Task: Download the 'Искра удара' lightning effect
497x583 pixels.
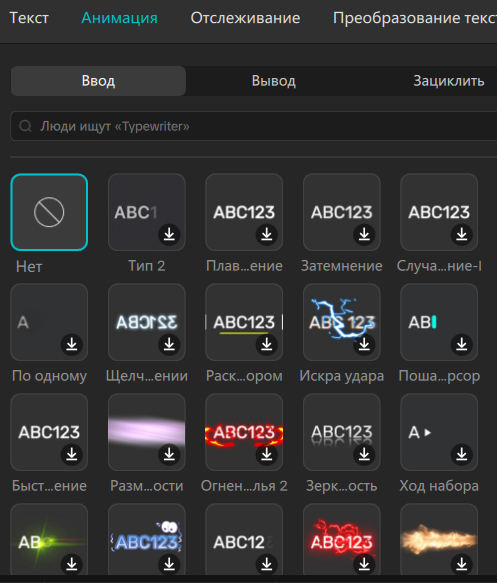Action: tap(364, 345)
